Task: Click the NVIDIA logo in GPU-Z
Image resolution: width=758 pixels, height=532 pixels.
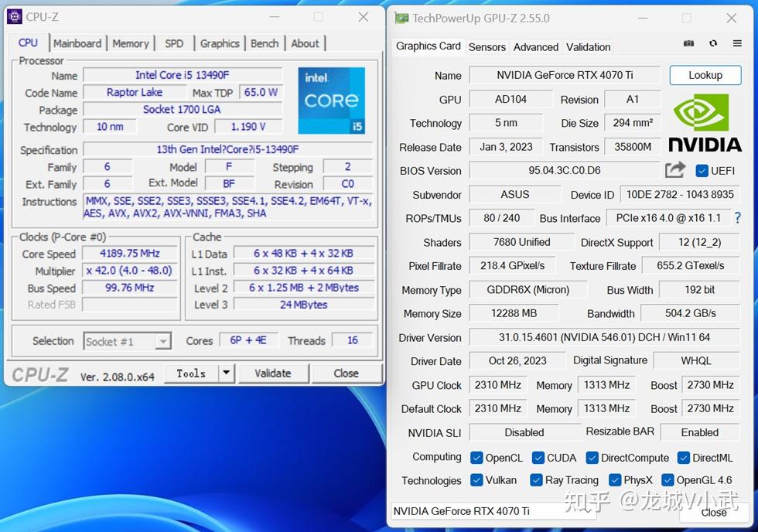Action: click(x=705, y=123)
